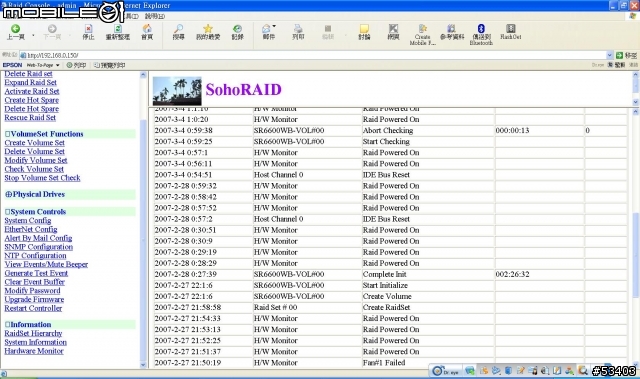The height and width of the screenshot is (379, 640).
Task: Go to home page via 首頁 icon
Action: pyautogui.click(x=147, y=32)
